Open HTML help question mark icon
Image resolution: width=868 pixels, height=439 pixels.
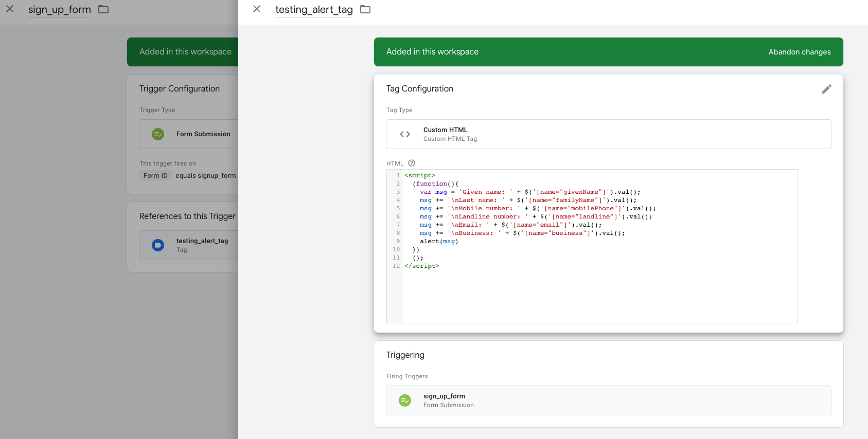pos(412,163)
